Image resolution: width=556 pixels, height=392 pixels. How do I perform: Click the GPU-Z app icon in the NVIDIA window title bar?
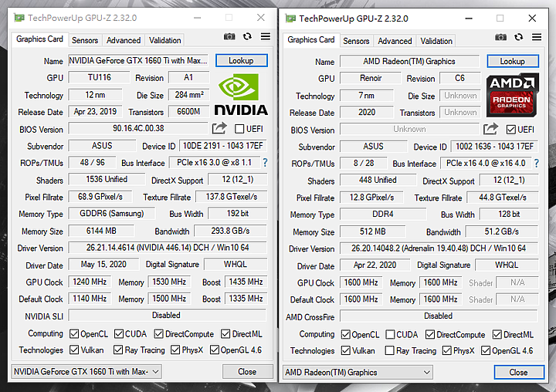coord(19,18)
